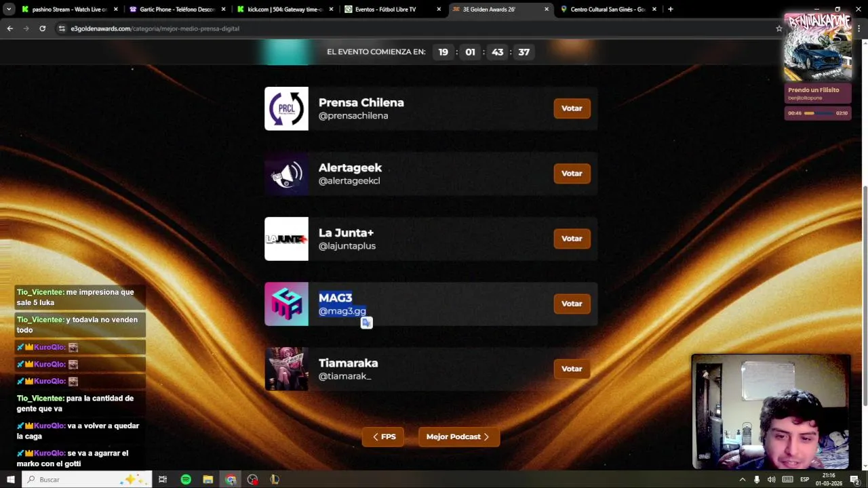The height and width of the screenshot is (488, 868).
Task: Close the 3E Golden Awards tab
Action: click(x=547, y=9)
